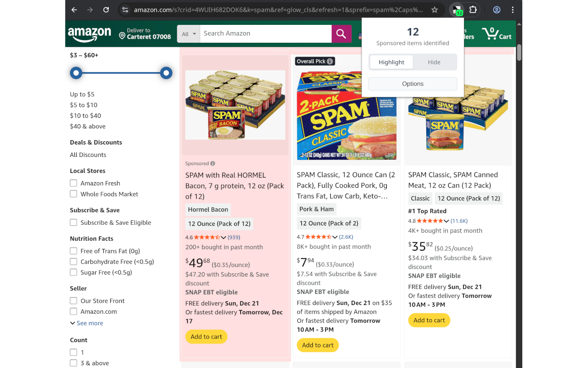Open the Chrome extensions puzzle icon
Image resolution: width=588 pixels, height=368 pixels.
coord(473,10)
